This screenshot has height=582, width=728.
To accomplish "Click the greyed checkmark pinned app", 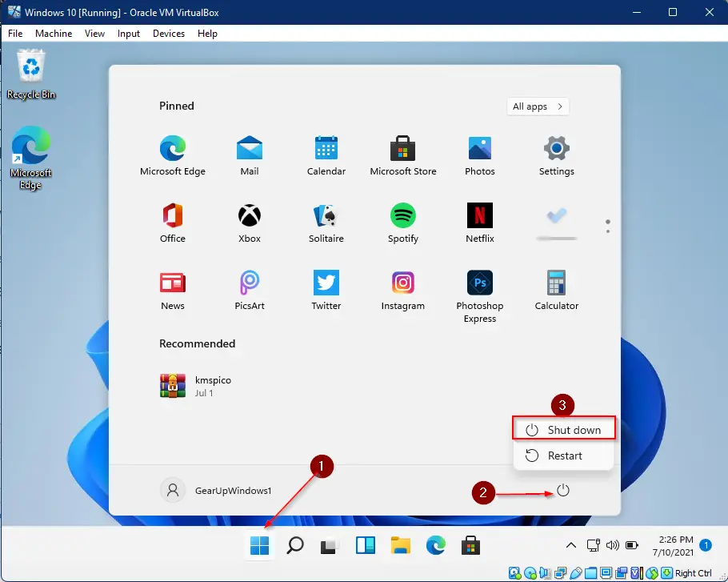I will [556, 223].
